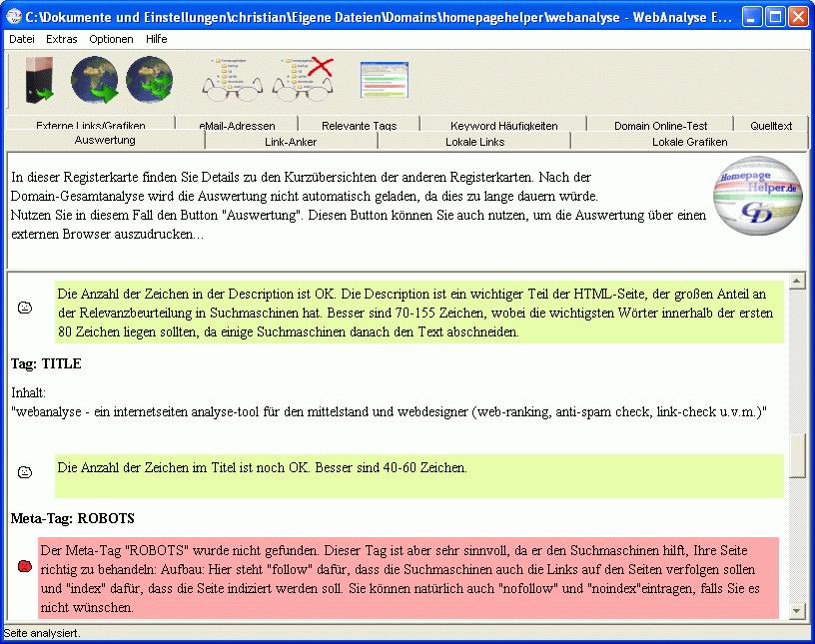Open the Datei menu
Viewport: 815px width, 644px height.
pos(21,39)
